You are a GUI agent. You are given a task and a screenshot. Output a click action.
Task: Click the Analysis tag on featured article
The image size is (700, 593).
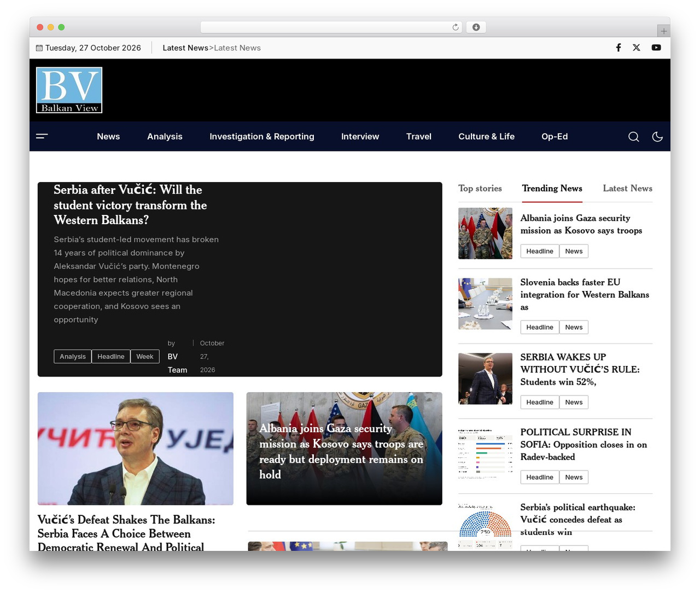coord(73,357)
